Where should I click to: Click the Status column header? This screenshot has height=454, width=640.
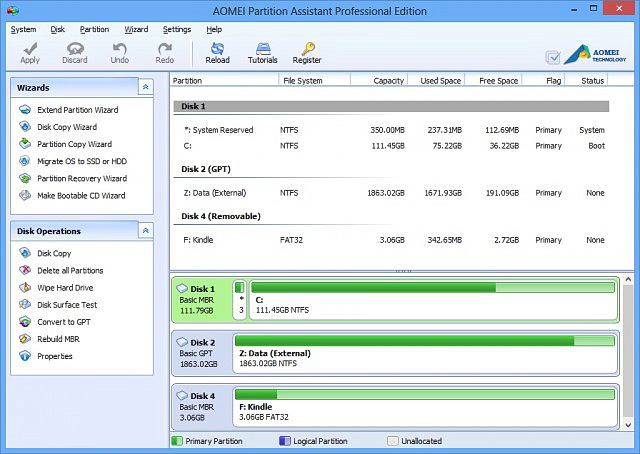point(587,80)
